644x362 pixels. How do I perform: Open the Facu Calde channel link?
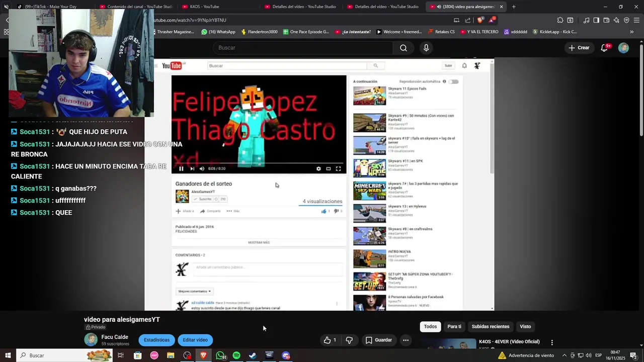coord(115,337)
